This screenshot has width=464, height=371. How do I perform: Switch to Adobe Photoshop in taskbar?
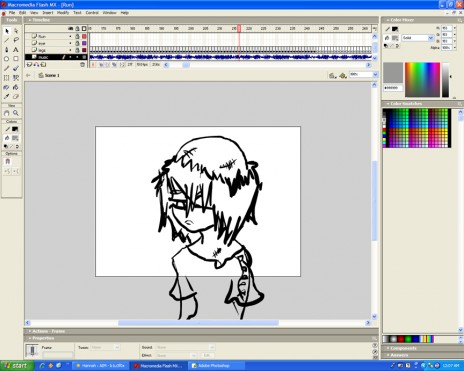pos(216,366)
